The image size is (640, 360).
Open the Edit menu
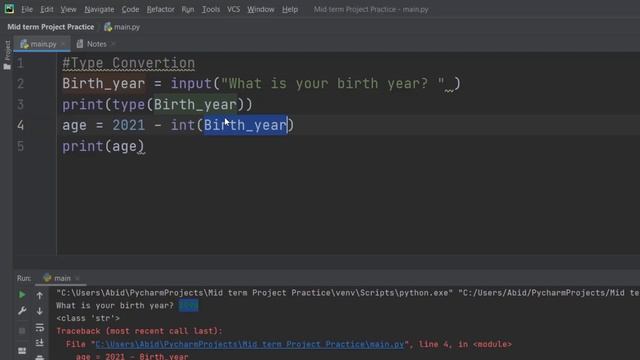pos(47,9)
